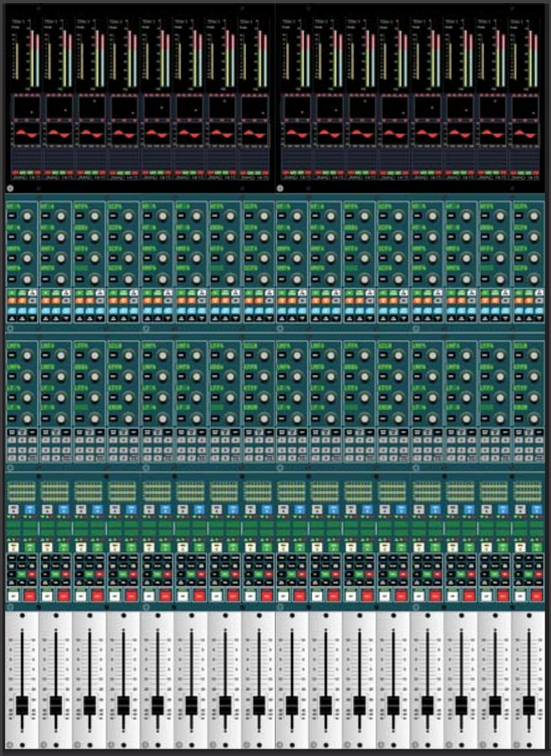Grab the fader cap on channel 1
This screenshot has width=551, height=756.
pyautogui.click(x=22, y=705)
